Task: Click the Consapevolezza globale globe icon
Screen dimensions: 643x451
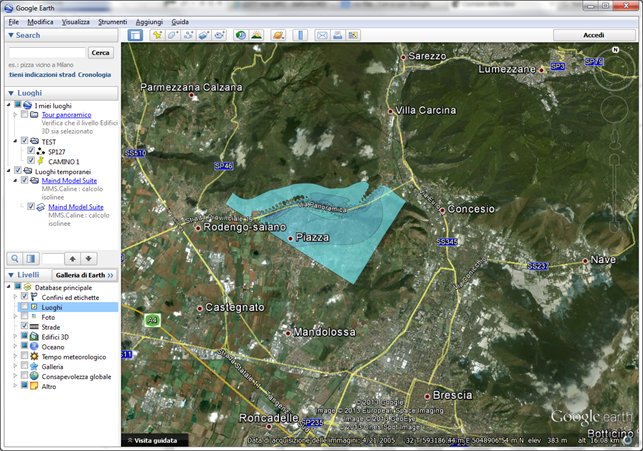Action: [34, 376]
